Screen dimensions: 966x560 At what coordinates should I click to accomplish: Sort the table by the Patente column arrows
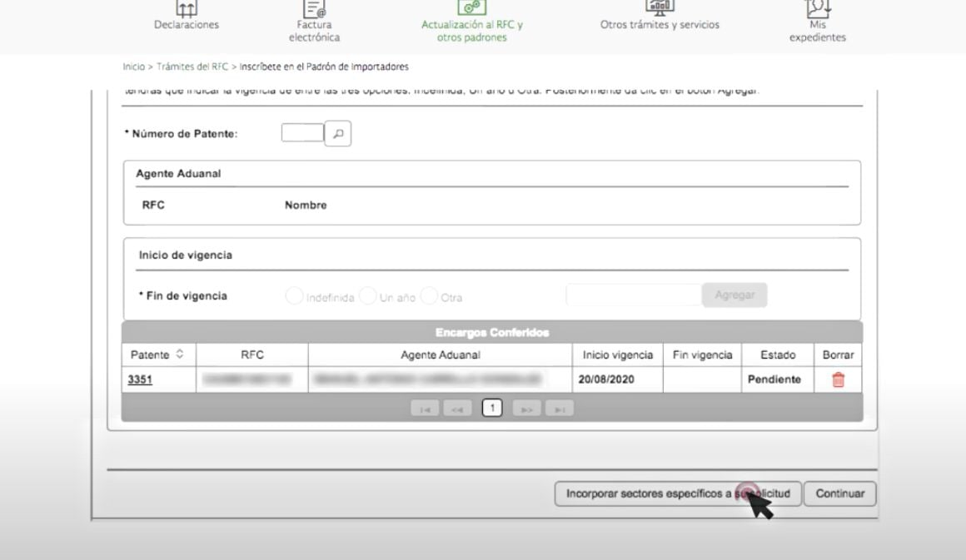point(179,354)
